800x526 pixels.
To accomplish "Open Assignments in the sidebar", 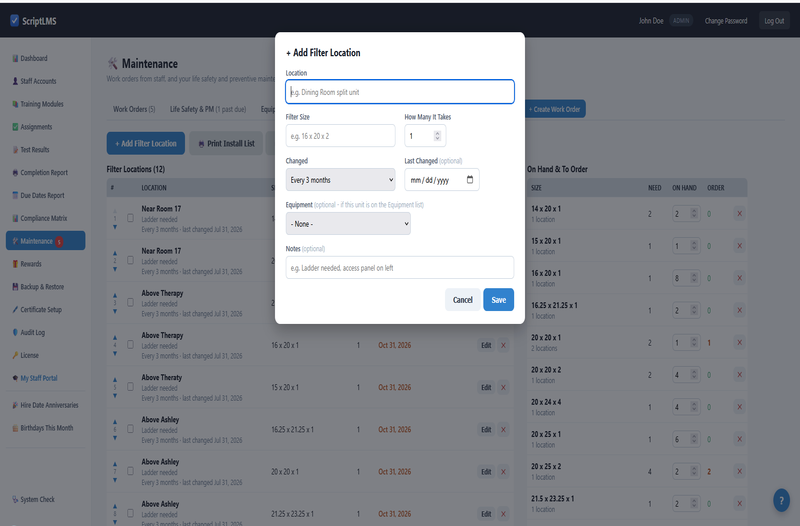I will coord(36,127).
